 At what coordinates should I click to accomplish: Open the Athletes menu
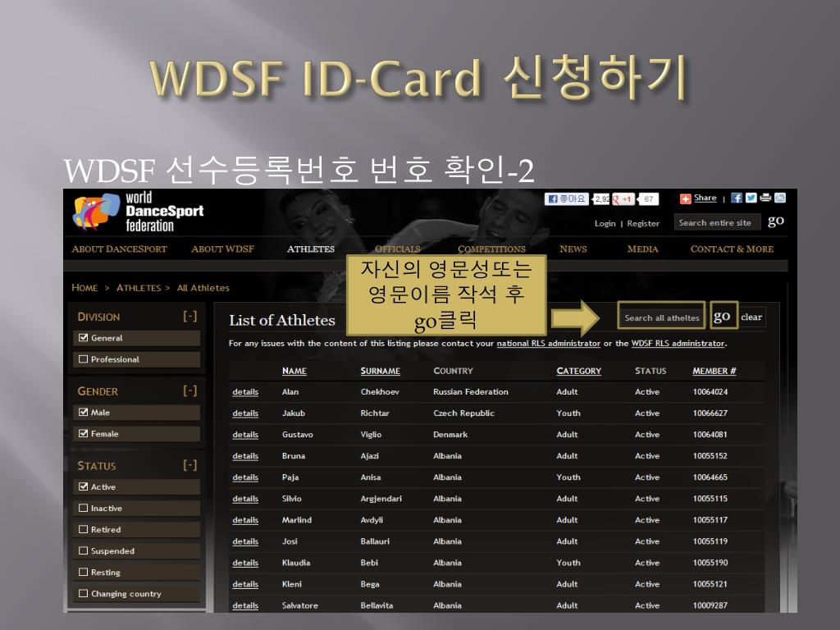point(311,249)
